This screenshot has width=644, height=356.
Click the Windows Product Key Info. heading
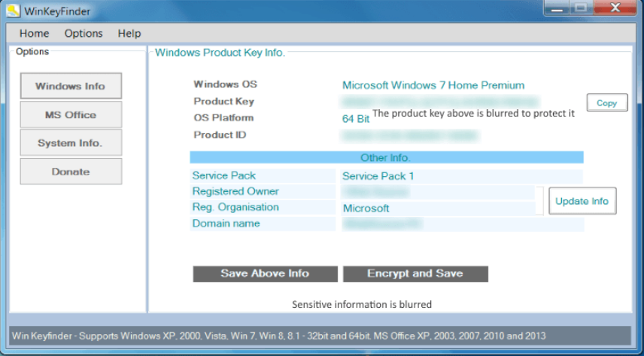(x=220, y=53)
